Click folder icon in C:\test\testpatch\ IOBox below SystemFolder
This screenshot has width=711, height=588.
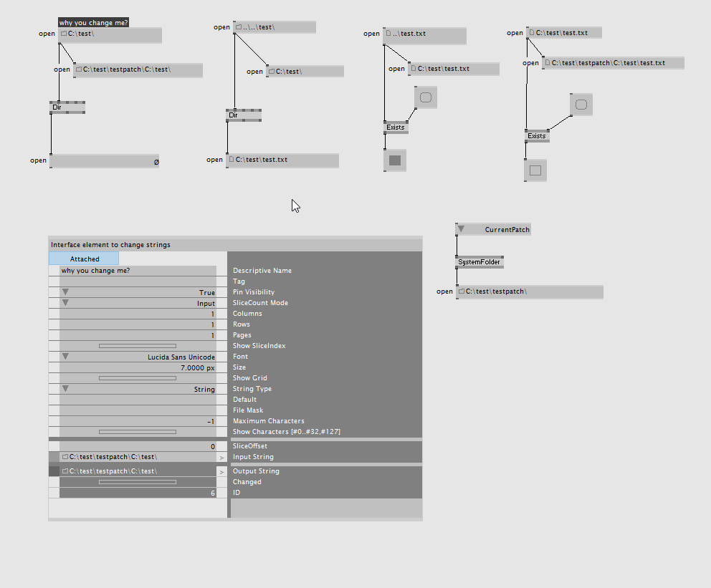pyautogui.click(x=461, y=291)
